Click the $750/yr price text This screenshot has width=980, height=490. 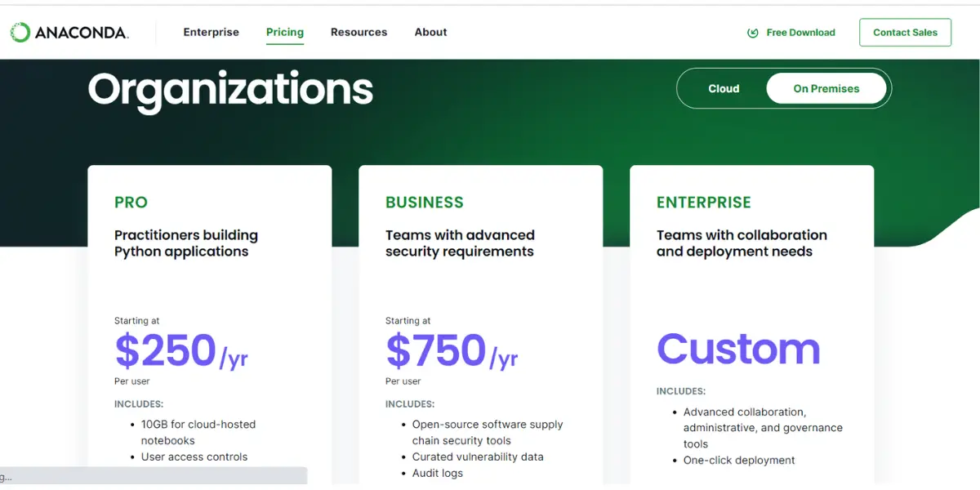tap(452, 350)
